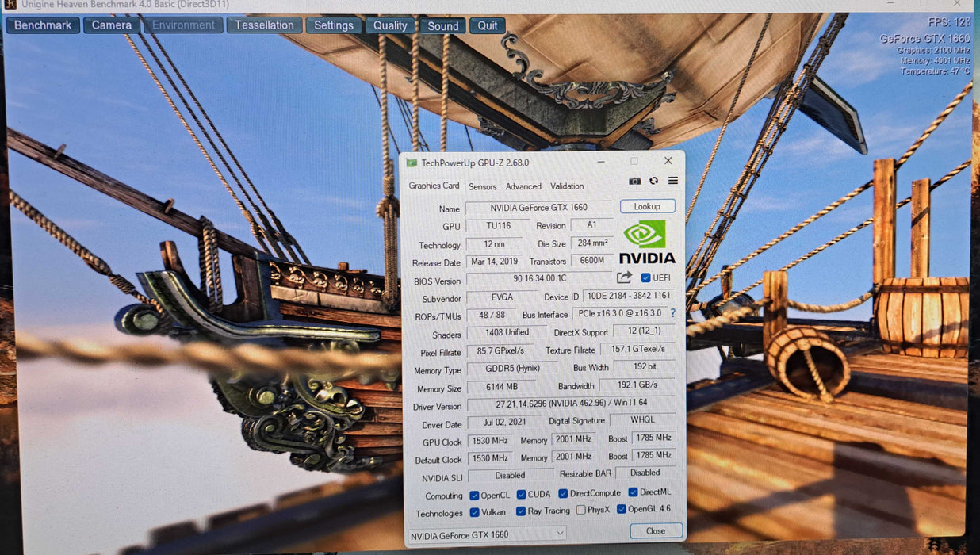Toggle the Ray Tracing checkbox
This screenshot has height=555, width=980.
point(521,511)
